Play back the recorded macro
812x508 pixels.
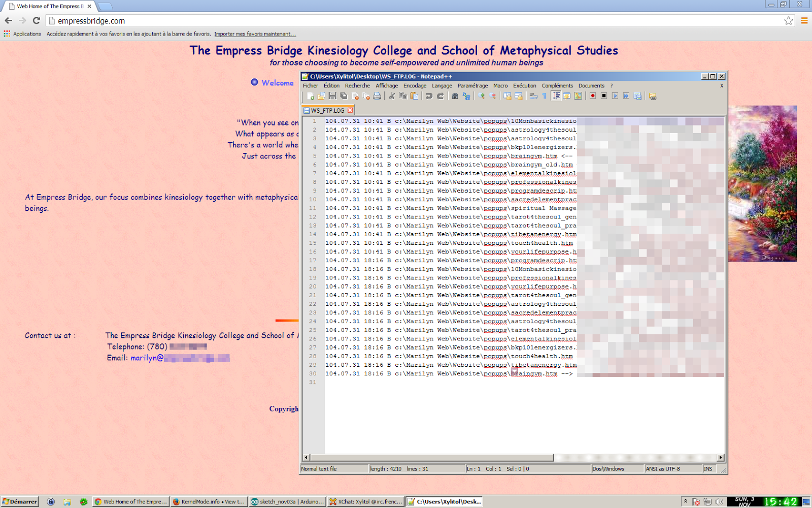(615, 96)
